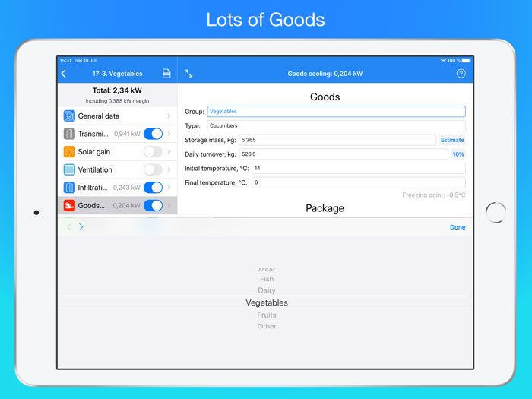
Task: Click the expand fullscreen arrows icon
Action: 188,73
